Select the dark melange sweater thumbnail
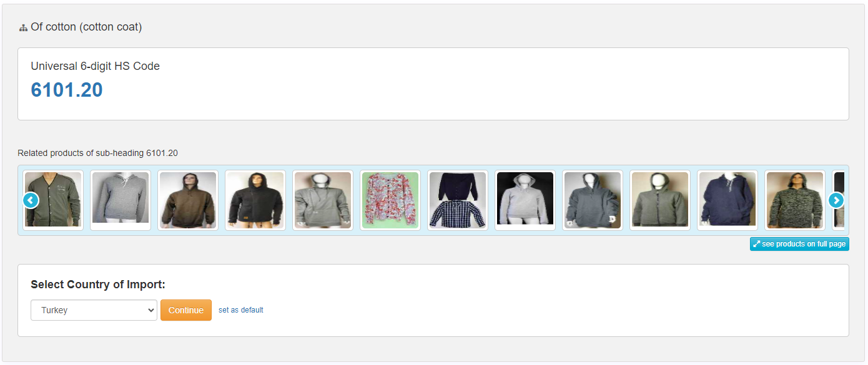Image resolution: width=868 pixels, height=365 pixels. [x=795, y=200]
